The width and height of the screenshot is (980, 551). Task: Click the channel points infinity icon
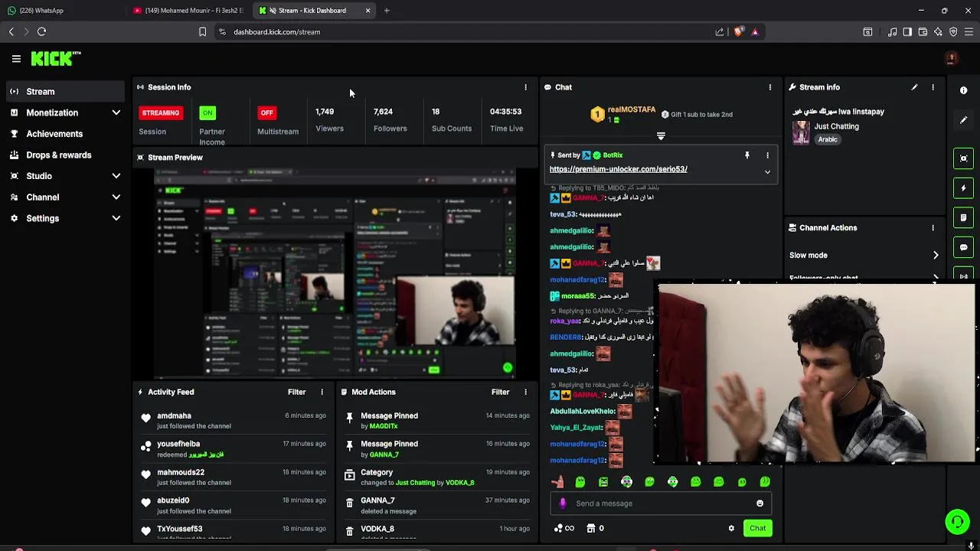tap(563, 528)
